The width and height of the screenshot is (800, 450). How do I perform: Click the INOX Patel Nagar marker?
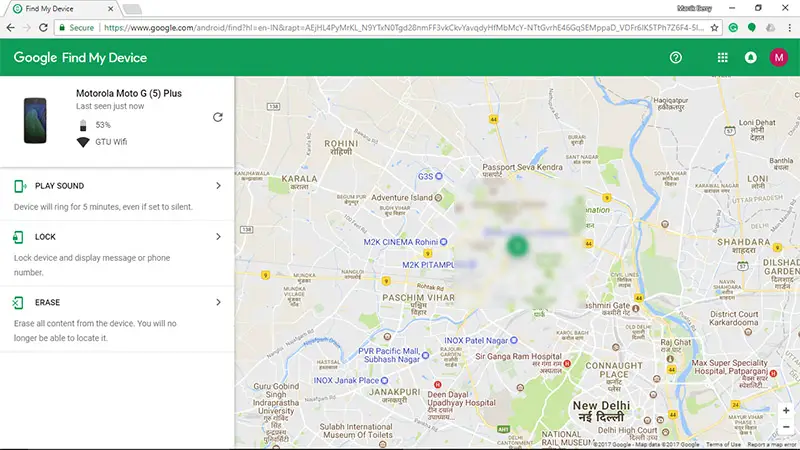tap(514, 340)
